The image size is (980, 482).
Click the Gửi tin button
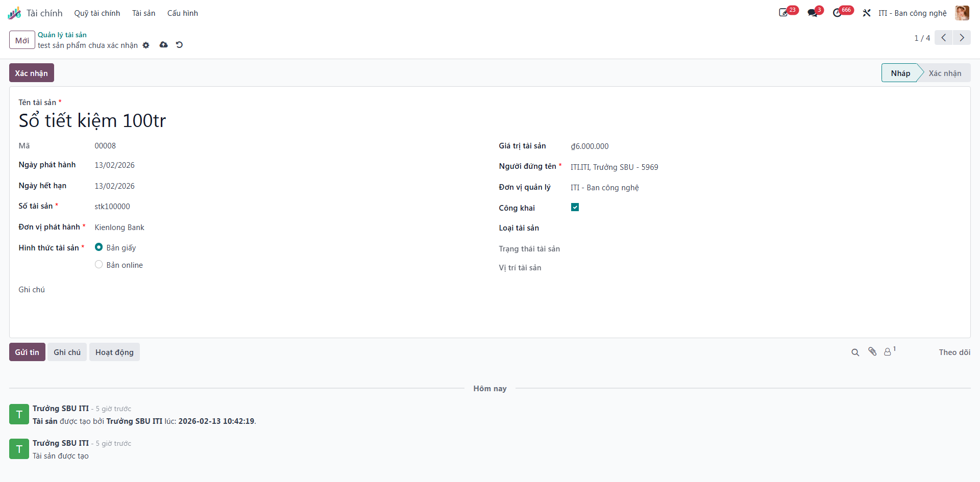point(27,352)
